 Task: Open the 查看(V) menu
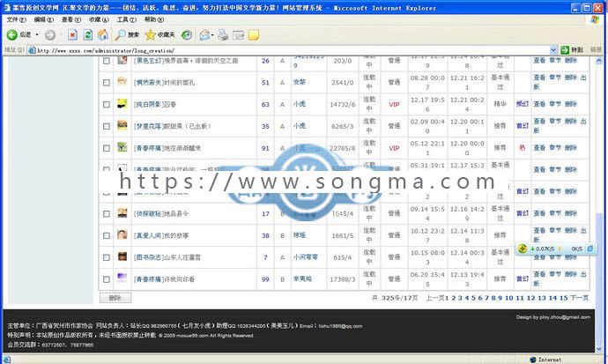tap(71, 19)
